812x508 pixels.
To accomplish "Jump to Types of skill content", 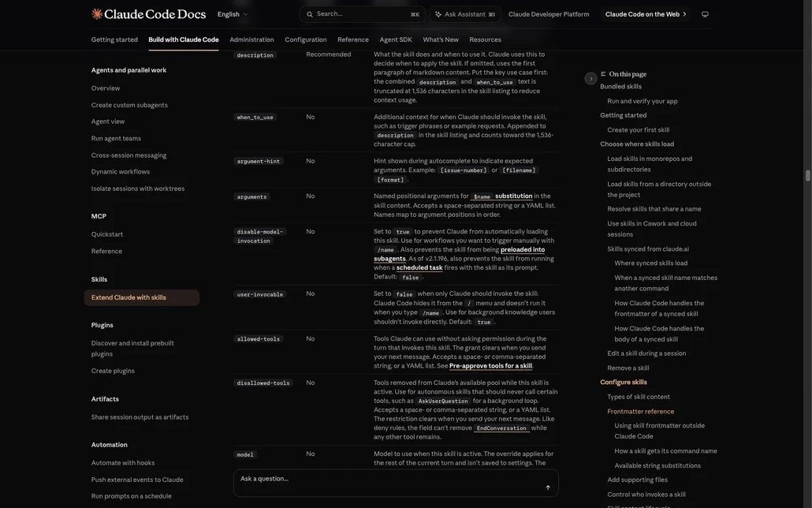I will (x=639, y=397).
